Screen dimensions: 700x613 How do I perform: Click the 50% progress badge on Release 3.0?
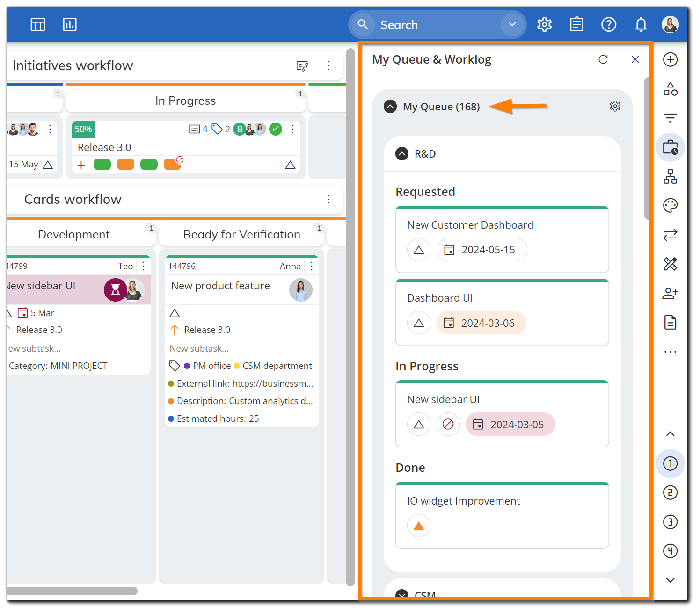83,129
